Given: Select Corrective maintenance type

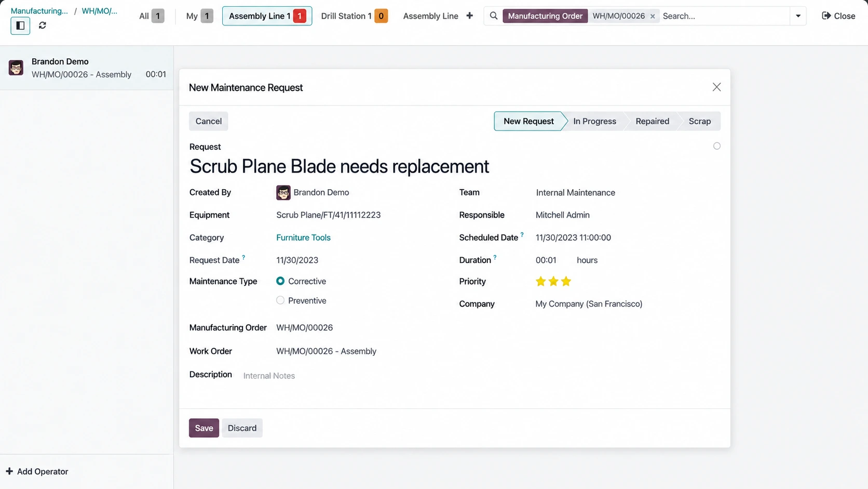Looking at the screenshot, I should tap(280, 281).
